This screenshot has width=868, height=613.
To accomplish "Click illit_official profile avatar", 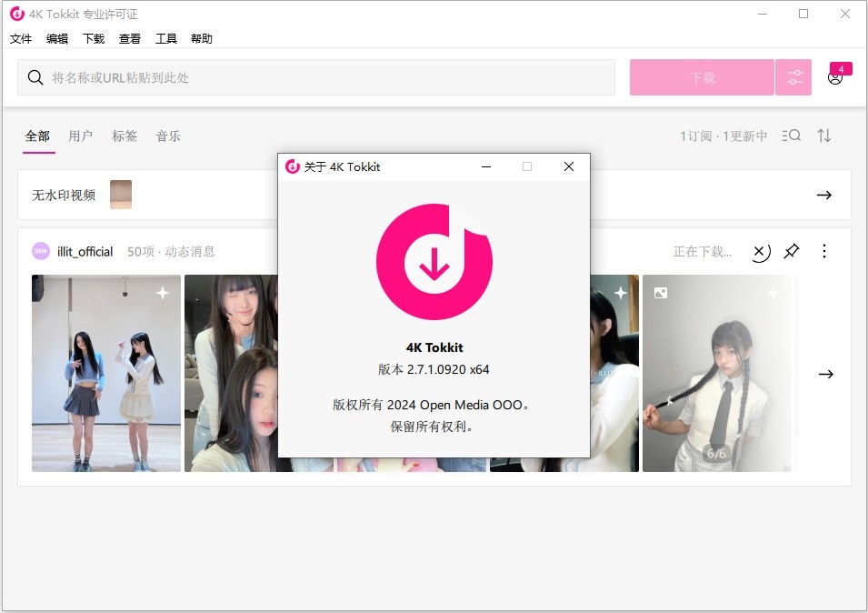I will click(41, 251).
